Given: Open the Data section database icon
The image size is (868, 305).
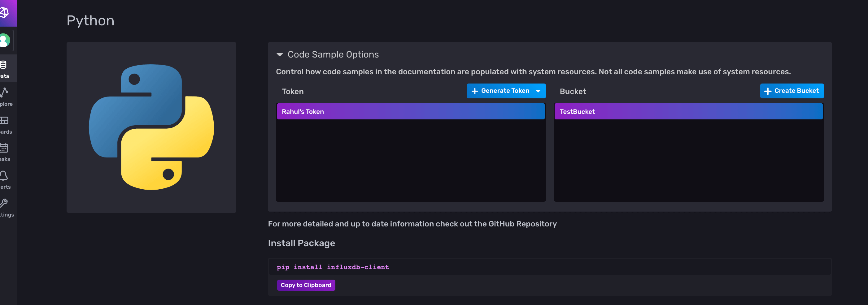Looking at the screenshot, I should click(x=4, y=65).
